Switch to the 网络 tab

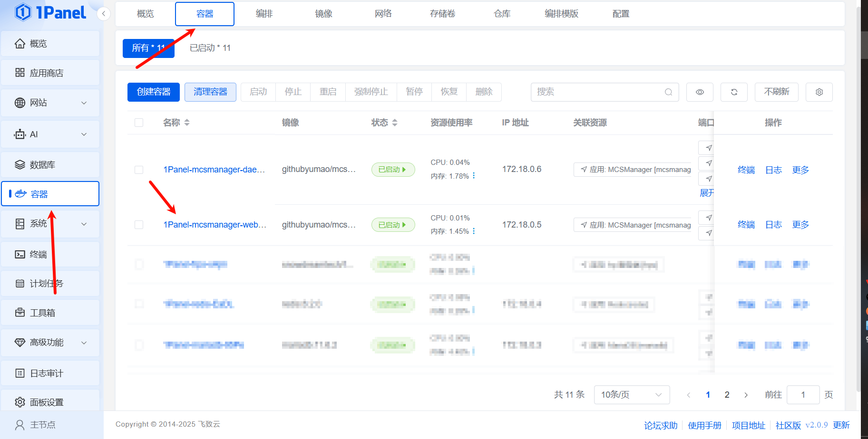(383, 14)
